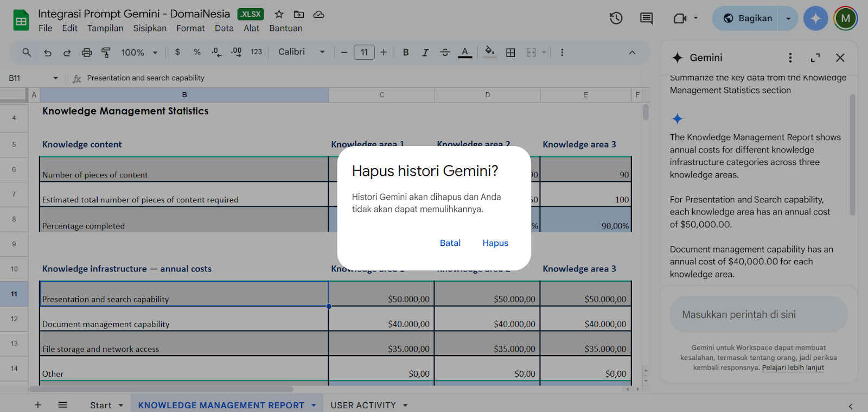This screenshot has width=868, height=412.
Task: Cancel the dialog with Batal
Action: (450, 243)
